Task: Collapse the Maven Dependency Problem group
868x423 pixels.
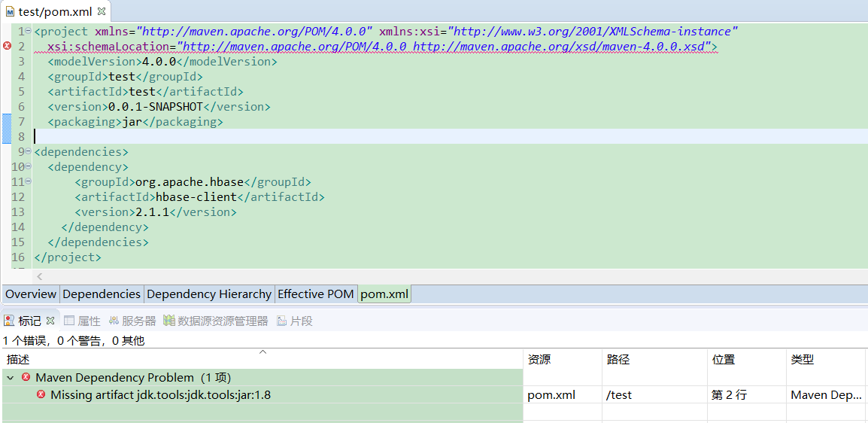Action: (10, 378)
